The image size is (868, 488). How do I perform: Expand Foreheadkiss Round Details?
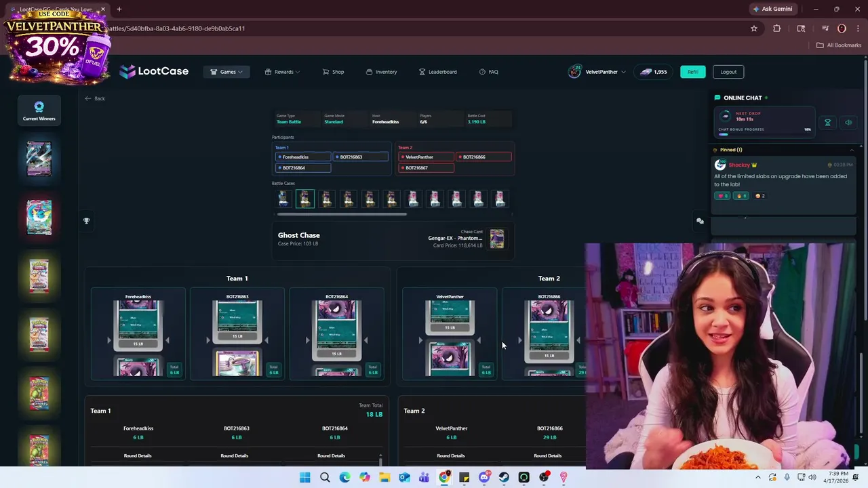[x=138, y=455]
